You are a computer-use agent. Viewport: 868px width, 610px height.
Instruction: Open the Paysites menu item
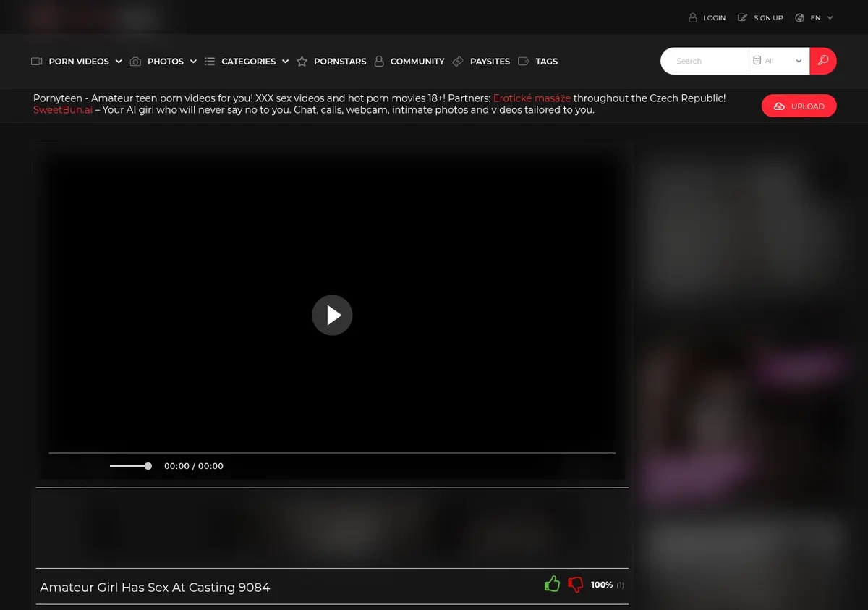490,62
